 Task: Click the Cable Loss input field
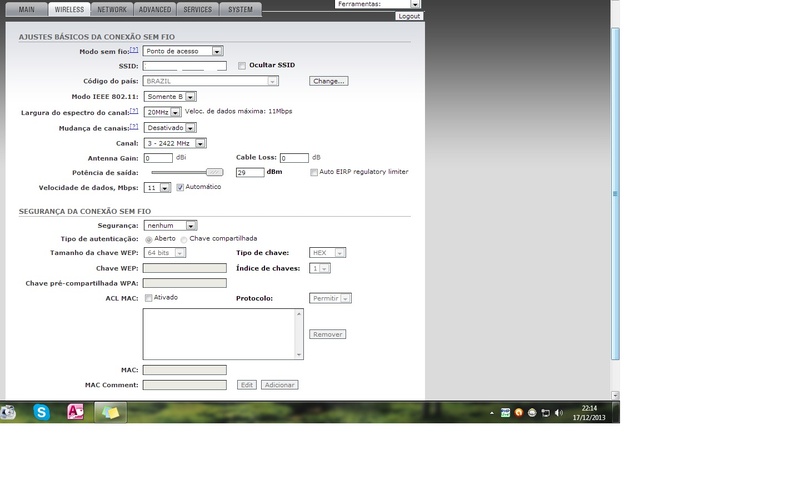pos(294,158)
